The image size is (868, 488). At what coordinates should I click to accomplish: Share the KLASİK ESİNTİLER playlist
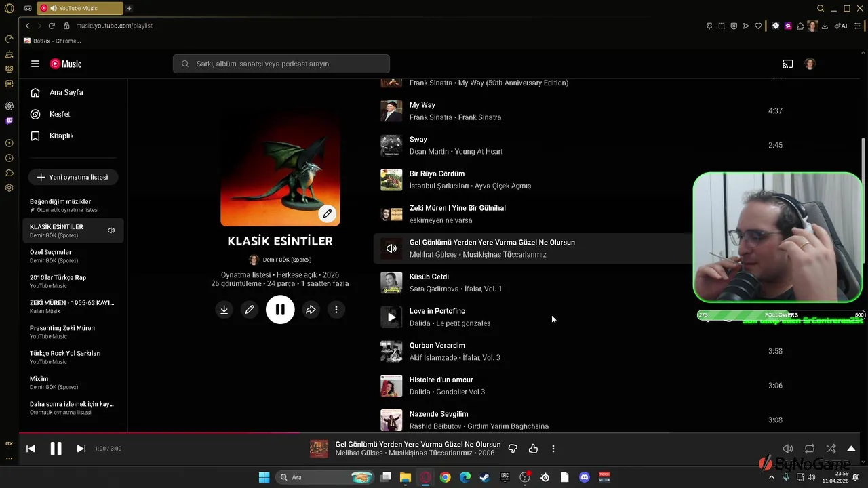coord(311,310)
